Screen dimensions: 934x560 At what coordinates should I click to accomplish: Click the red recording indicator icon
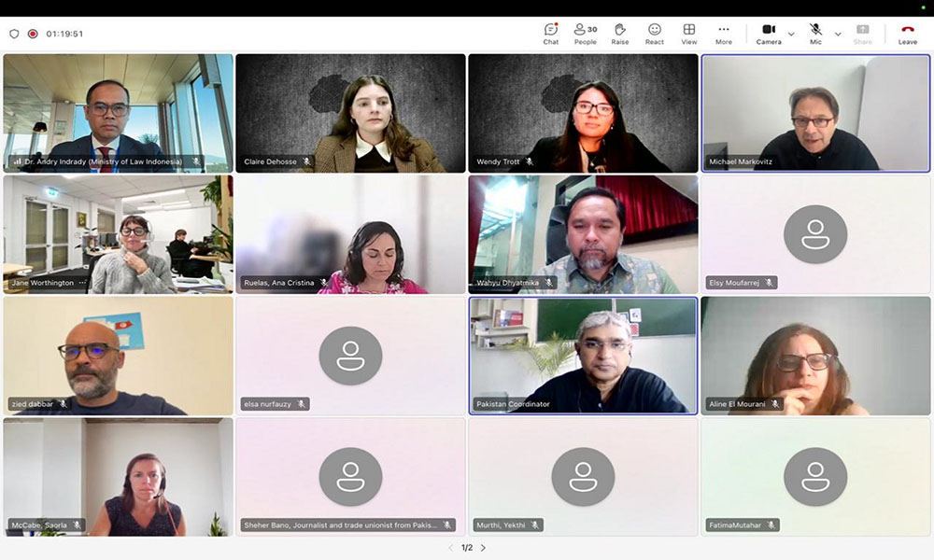tap(33, 34)
